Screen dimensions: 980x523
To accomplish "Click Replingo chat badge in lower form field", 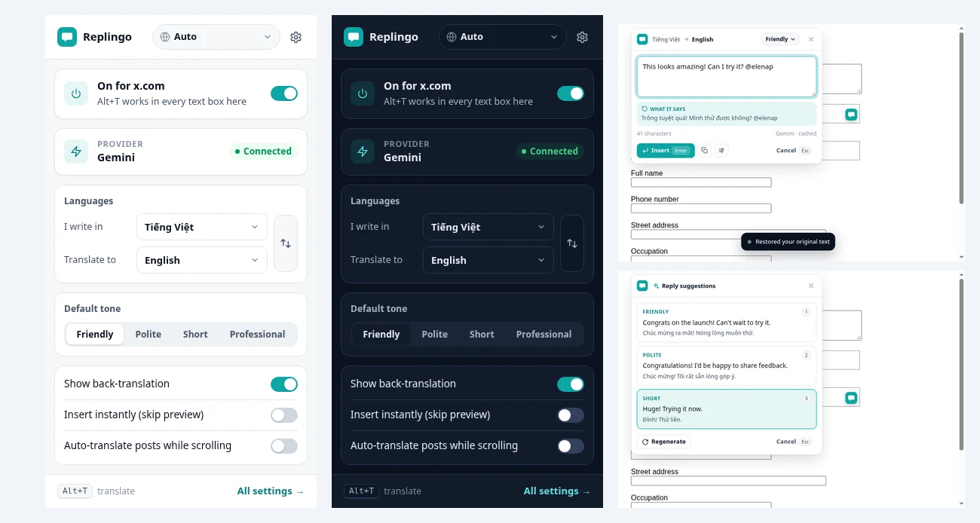I will (x=851, y=397).
